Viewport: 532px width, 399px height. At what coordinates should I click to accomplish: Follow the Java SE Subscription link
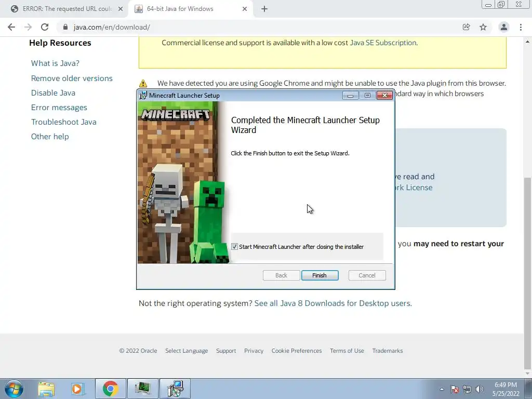383,43
